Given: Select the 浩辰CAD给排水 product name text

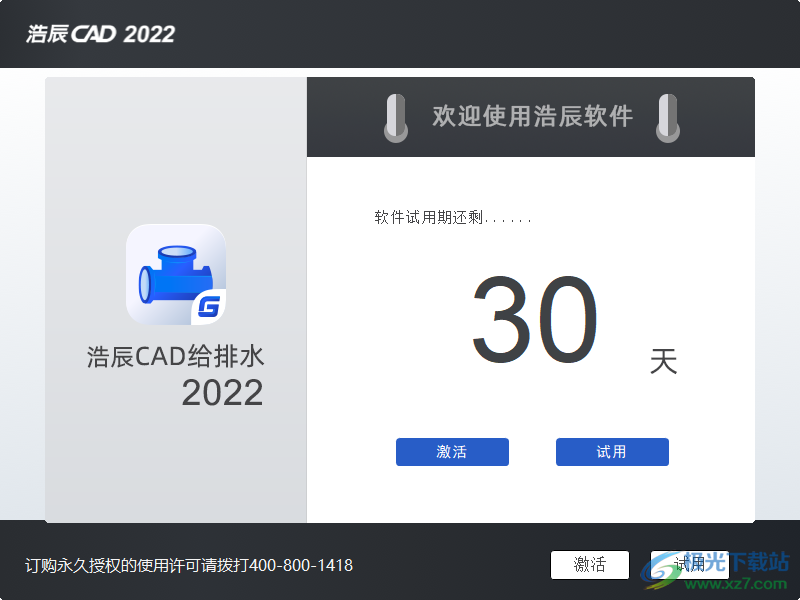Looking at the screenshot, I should tap(175, 356).
